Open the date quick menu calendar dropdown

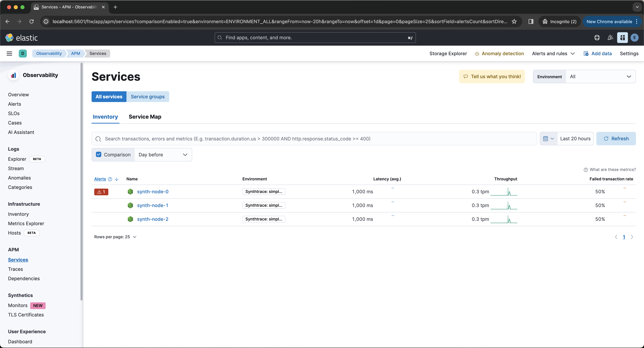[549, 139]
